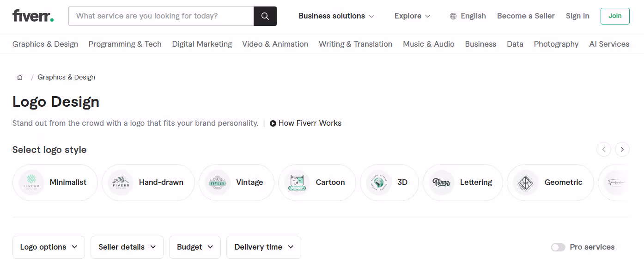Click the Logo Design page heading

click(x=56, y=102)
